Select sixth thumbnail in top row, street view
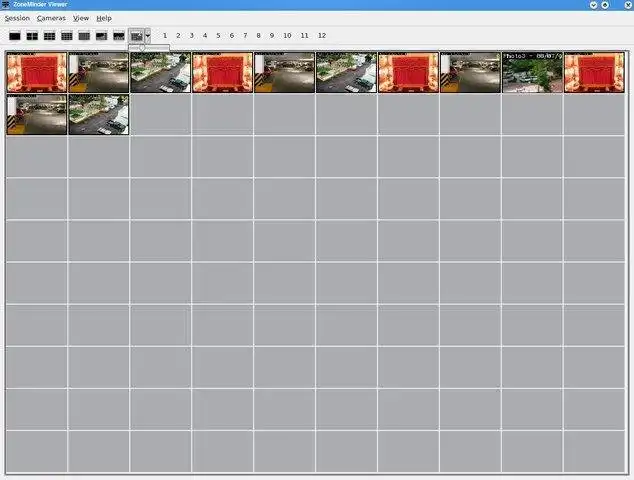The image size is (634, 480). pyautogui.click(x=346, y=72)
